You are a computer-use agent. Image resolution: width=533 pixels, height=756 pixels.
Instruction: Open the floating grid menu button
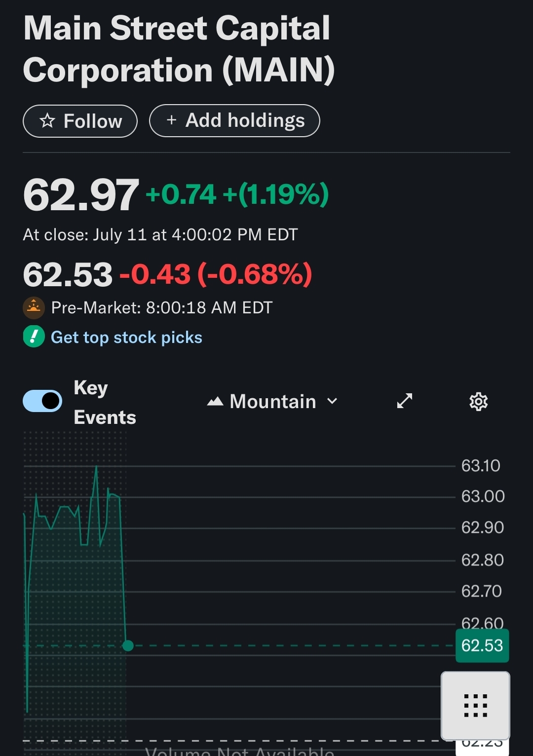click(x=475, y=705)
